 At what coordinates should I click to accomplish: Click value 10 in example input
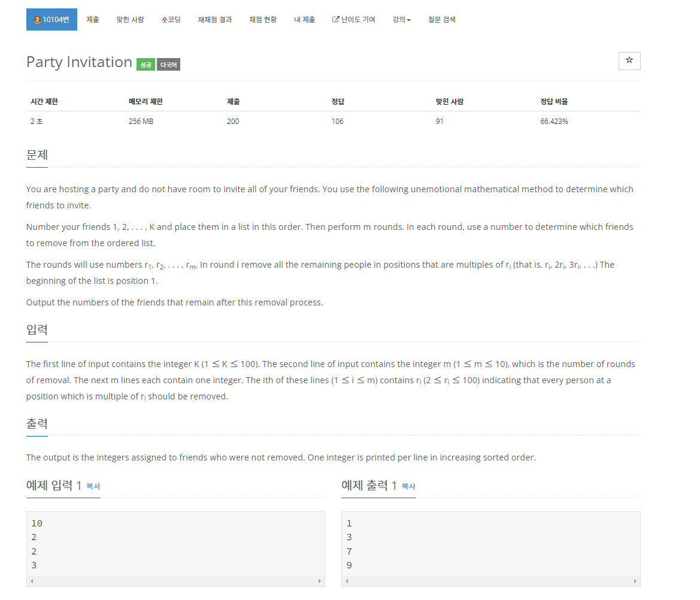coord(37,523)
